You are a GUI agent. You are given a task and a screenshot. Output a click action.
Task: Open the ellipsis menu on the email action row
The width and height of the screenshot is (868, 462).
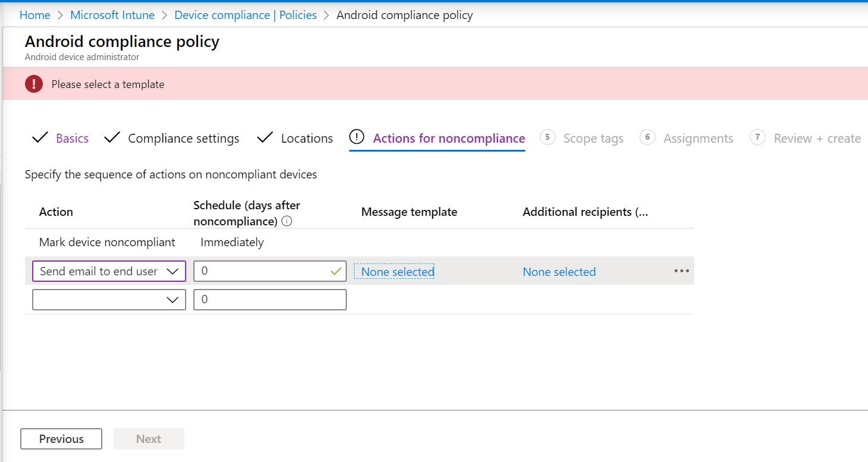(x=681, y=271)
